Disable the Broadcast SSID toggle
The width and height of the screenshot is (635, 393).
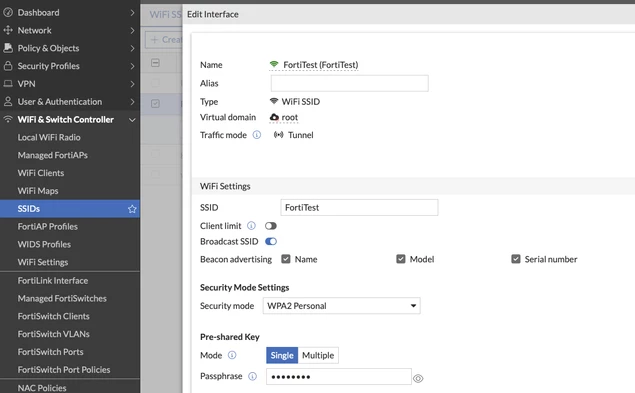click(x=271, y=241)
